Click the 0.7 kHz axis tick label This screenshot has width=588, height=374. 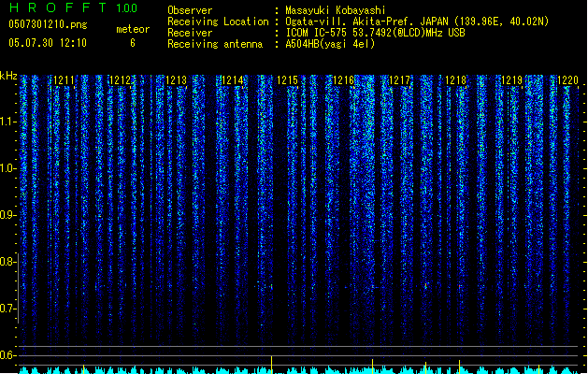(x=7, y=309)
